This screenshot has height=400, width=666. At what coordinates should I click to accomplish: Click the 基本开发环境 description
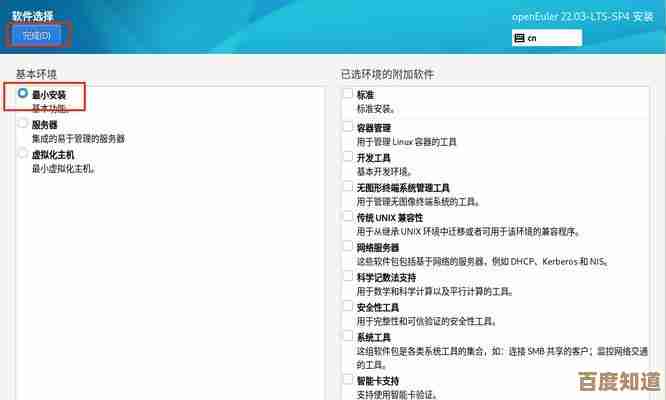tap(384, 172)
